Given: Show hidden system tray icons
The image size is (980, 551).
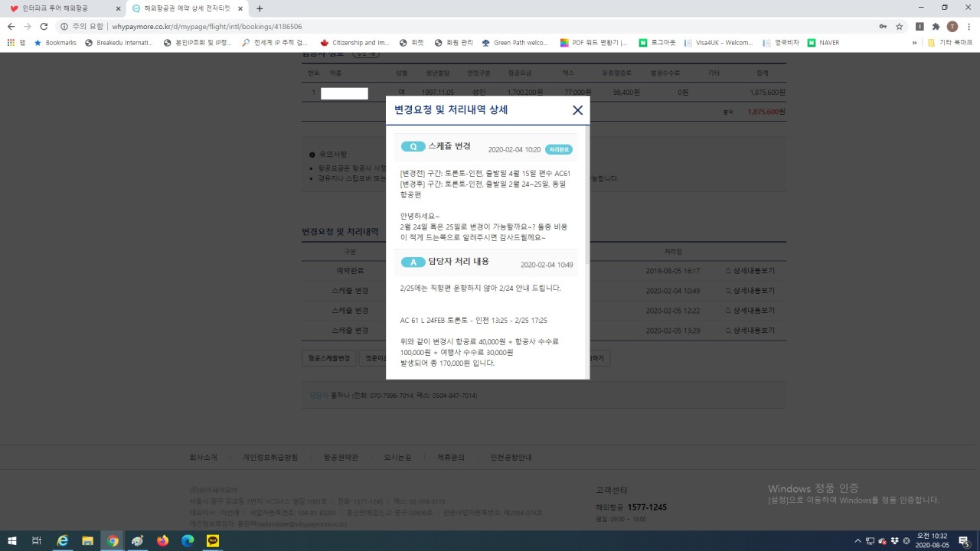Looking at the screenshot, I should click(857, 541).
